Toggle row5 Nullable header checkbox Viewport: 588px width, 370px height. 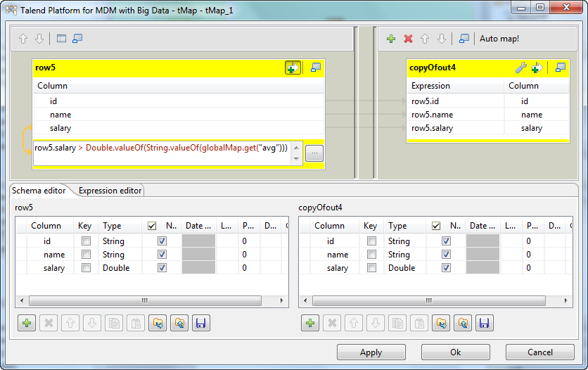click(x=152, y=226)
